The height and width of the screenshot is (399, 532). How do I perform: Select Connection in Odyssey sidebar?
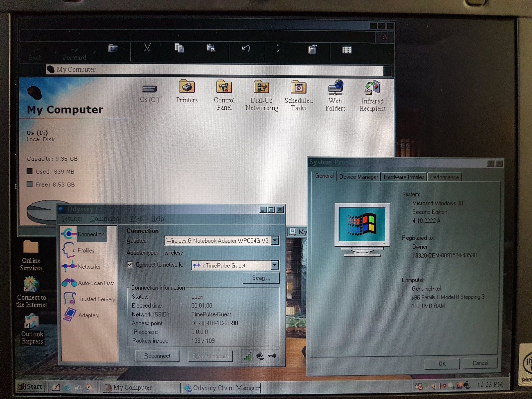84,234
